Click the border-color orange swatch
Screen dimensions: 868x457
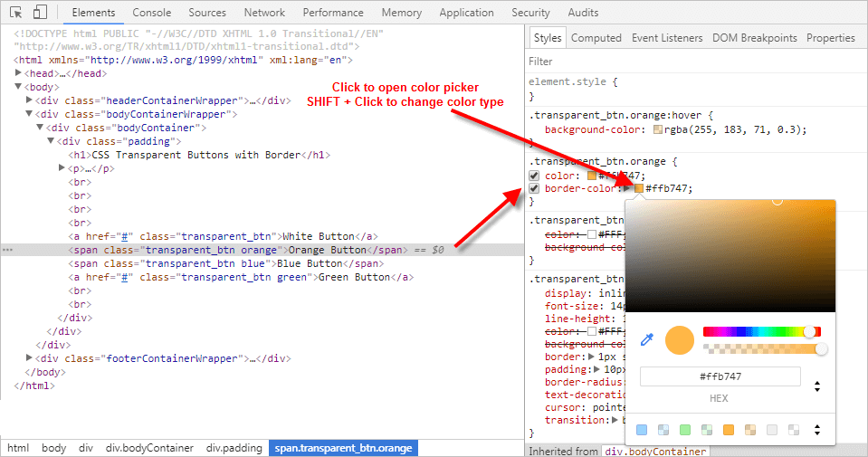(639, 188)
